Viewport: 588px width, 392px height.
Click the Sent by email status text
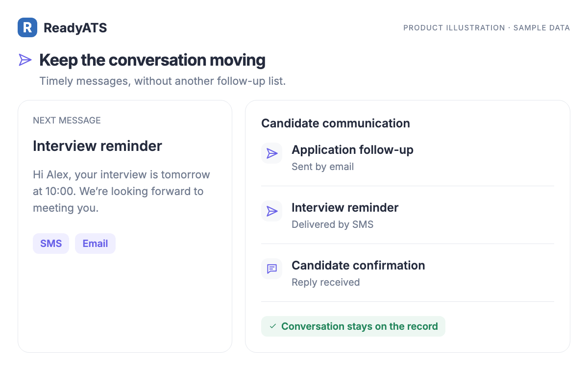tap(323, 167)
